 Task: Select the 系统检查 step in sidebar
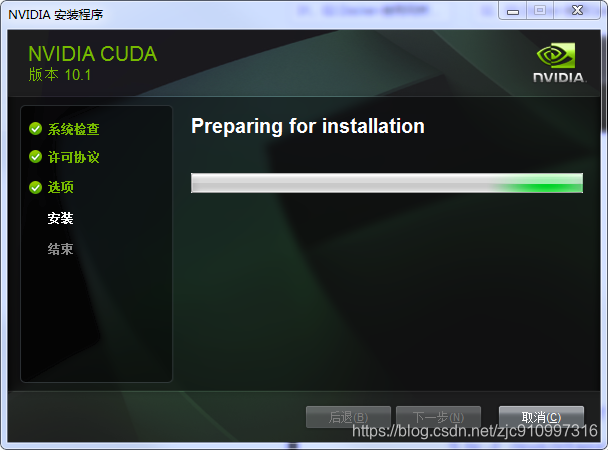coord(74,129)
